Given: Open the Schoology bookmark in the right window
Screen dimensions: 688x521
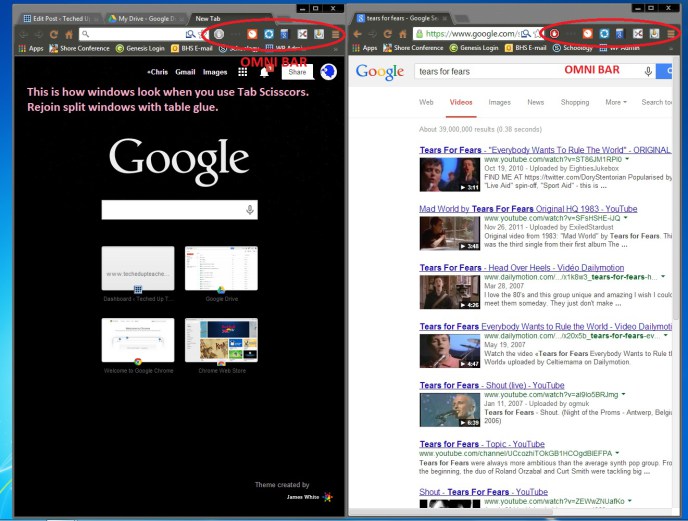Looking at the screenshot, I should coord(573,48).
